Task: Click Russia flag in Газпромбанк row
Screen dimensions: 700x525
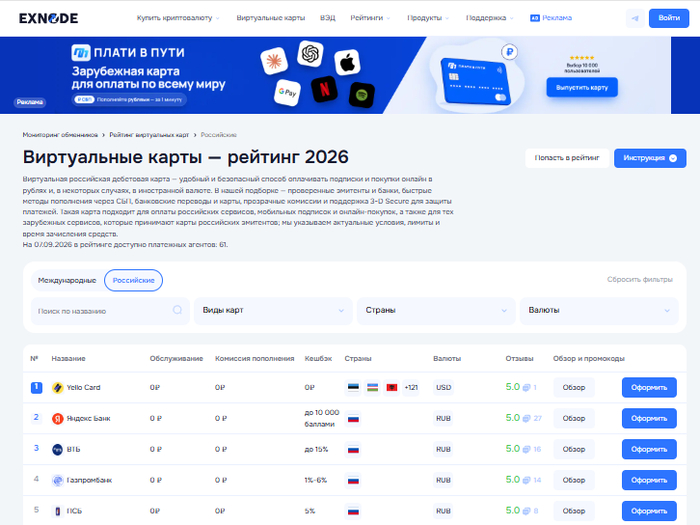Action: pos(353,480)
